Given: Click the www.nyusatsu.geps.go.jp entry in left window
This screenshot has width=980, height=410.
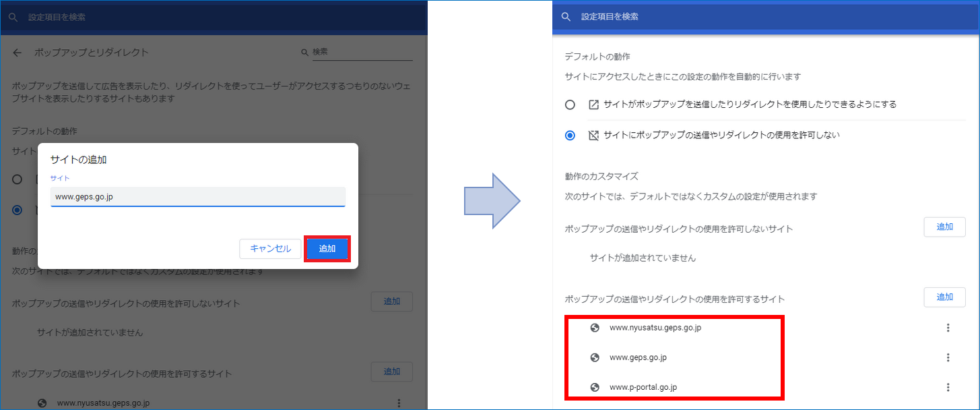Looking at the screenshot, I should point(103,403).
